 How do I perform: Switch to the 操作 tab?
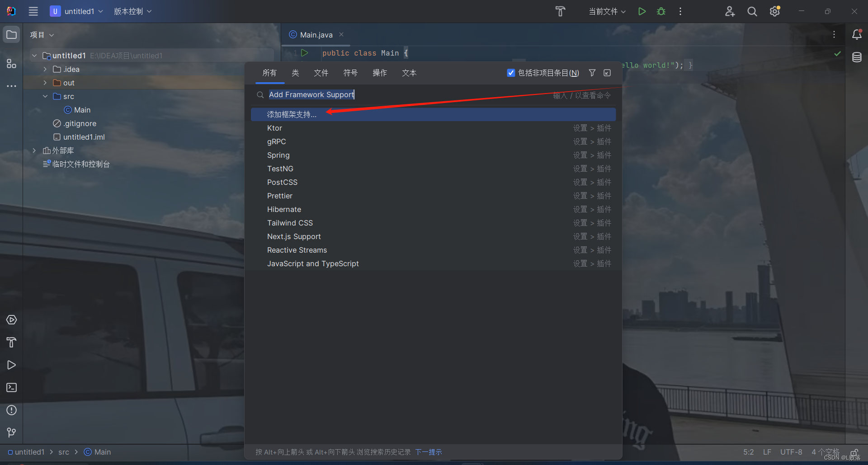click(x=380, y=73)
